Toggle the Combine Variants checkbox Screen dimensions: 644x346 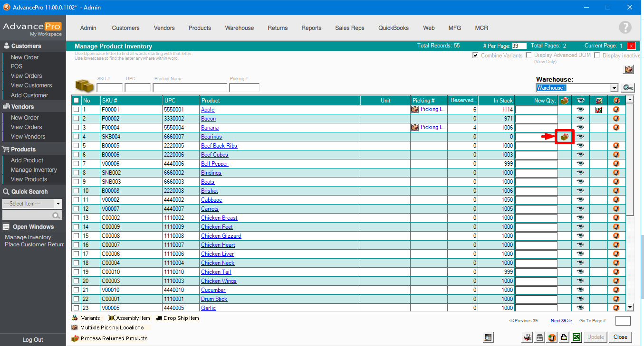[475, 56]
